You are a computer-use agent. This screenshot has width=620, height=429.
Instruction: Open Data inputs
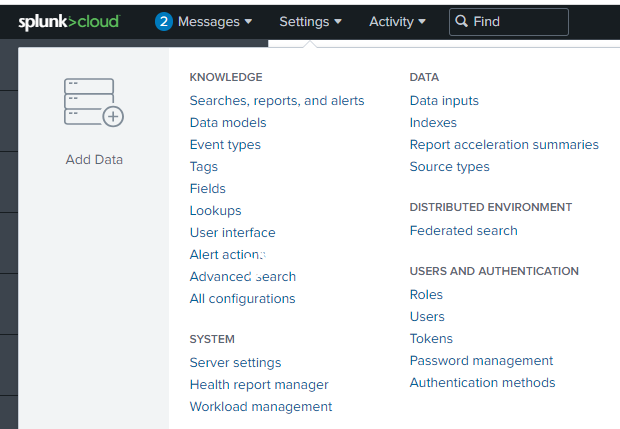point(444,101)
